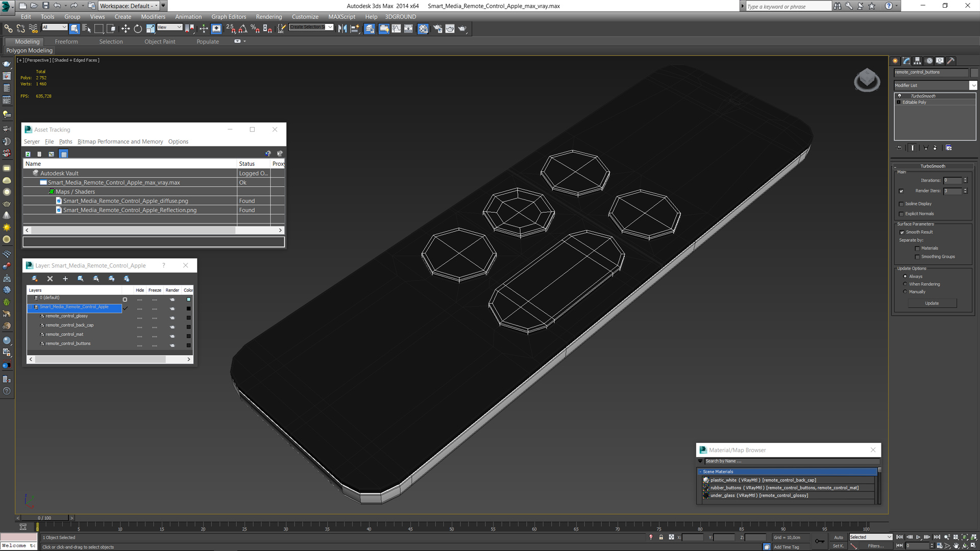Screen dimensions: 980x551
Task: Collapse the Scene Materials group
Action: click(700, 472)
